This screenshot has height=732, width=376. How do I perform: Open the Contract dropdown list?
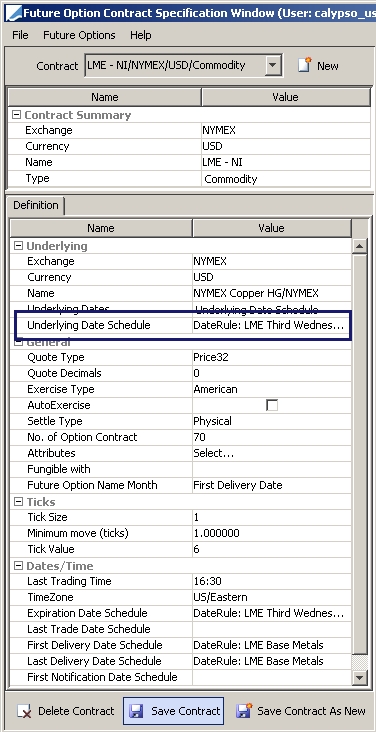click(273, 65)
